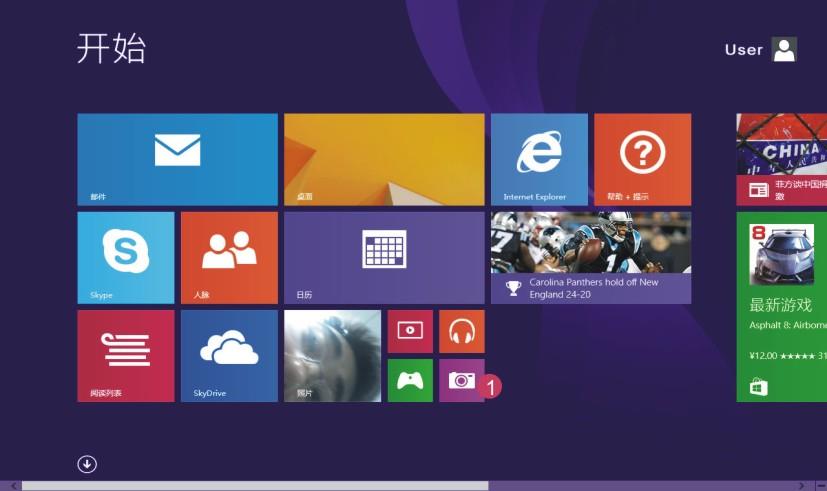Click the Store bag icon on green tile
Image resolution: width=827 pixels, height=491 pixels.
(758, 387)
